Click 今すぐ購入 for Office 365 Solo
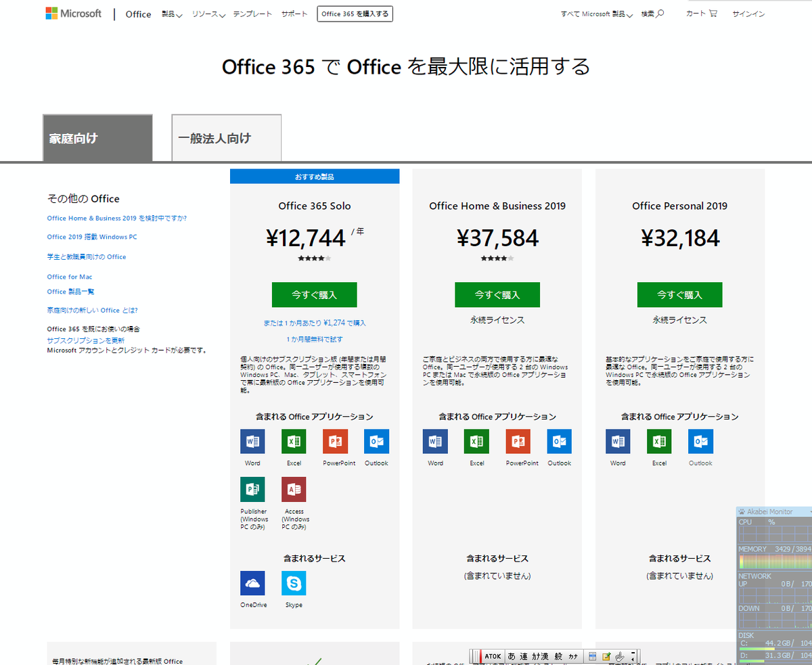Viewport: 812px width, 665px height. tap(315, 295)
